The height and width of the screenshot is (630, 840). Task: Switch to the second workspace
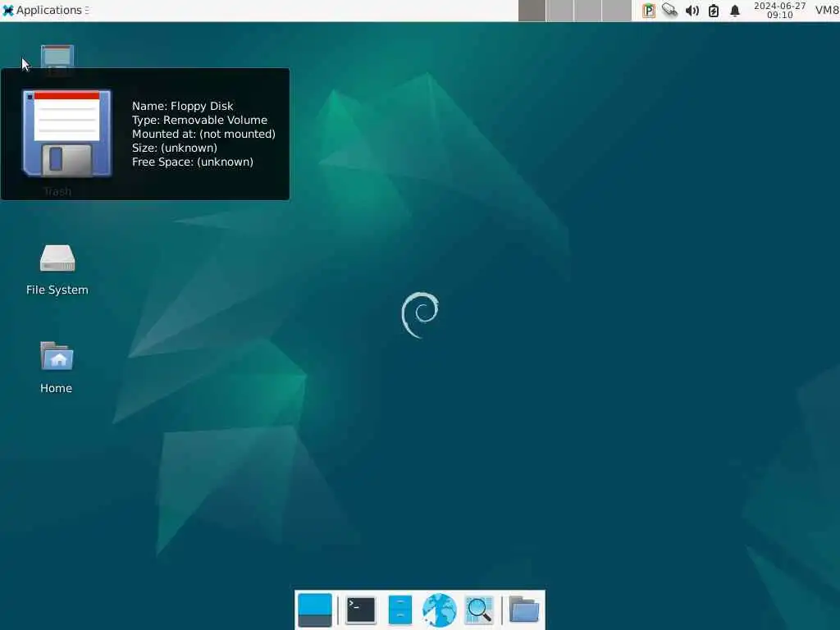point(559,11)
